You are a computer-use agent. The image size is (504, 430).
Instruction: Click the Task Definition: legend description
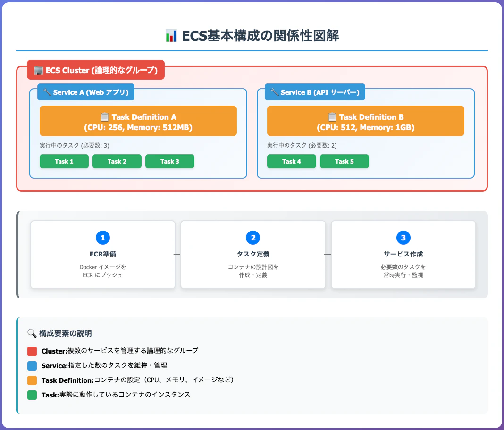(x=138, y=380)
